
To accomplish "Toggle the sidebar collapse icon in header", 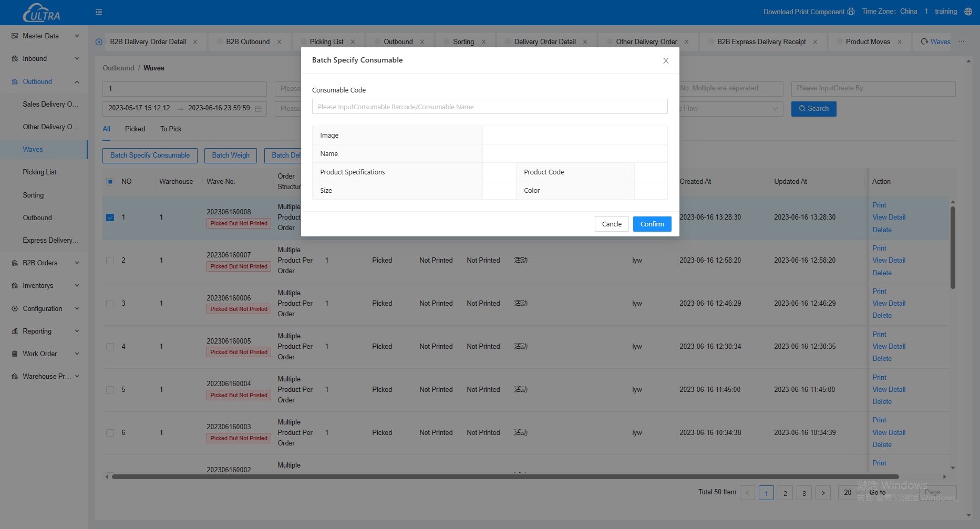I will pos(99,12).
